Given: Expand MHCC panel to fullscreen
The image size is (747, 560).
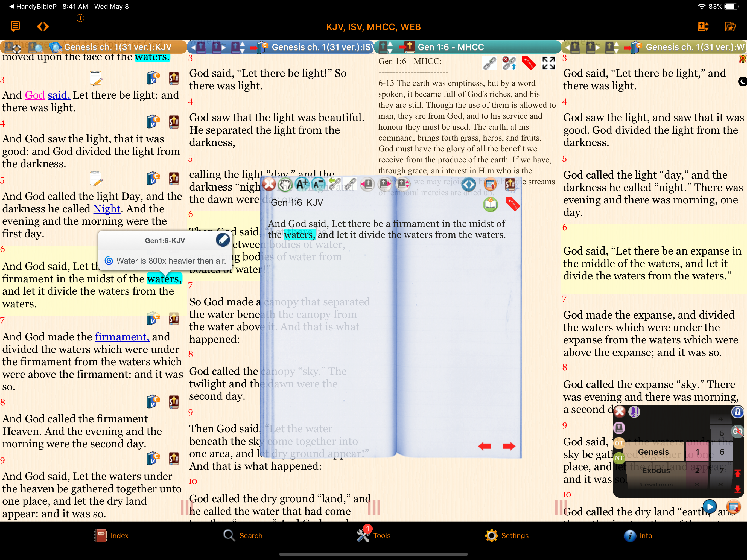Looking at the screenshot, I should pyautogui.click(x=548, y=63).
